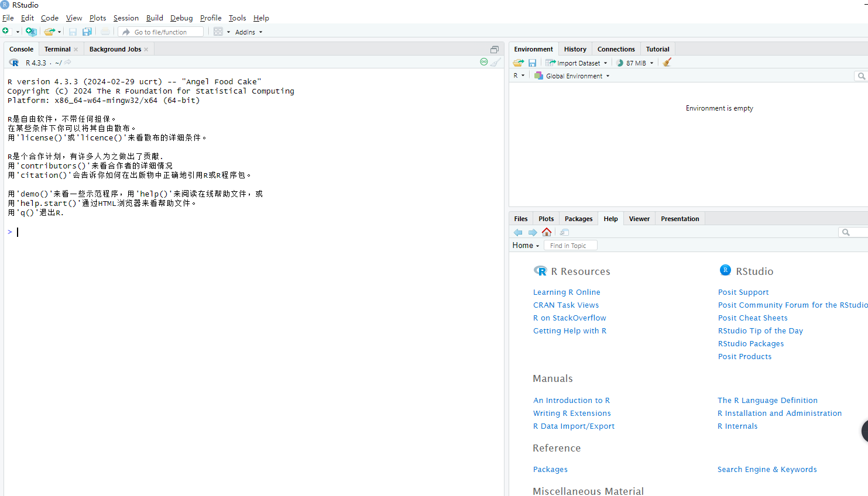
Task: Open the Build menu
Action: click(155, 18)
